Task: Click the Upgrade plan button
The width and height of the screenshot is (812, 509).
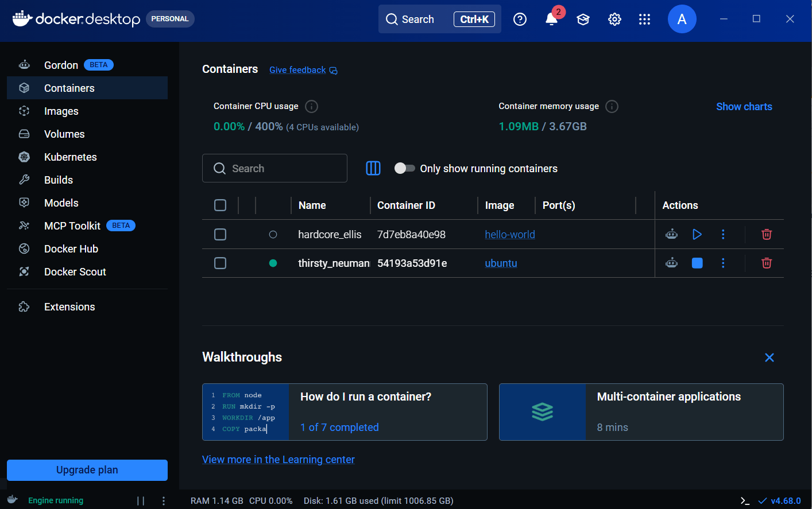Action: [x=87, y=470]
